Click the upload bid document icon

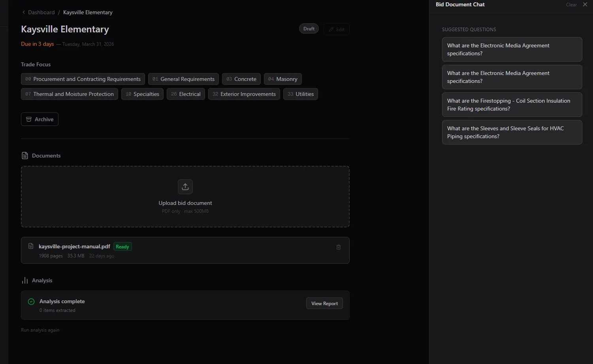(x=185, y=187)
